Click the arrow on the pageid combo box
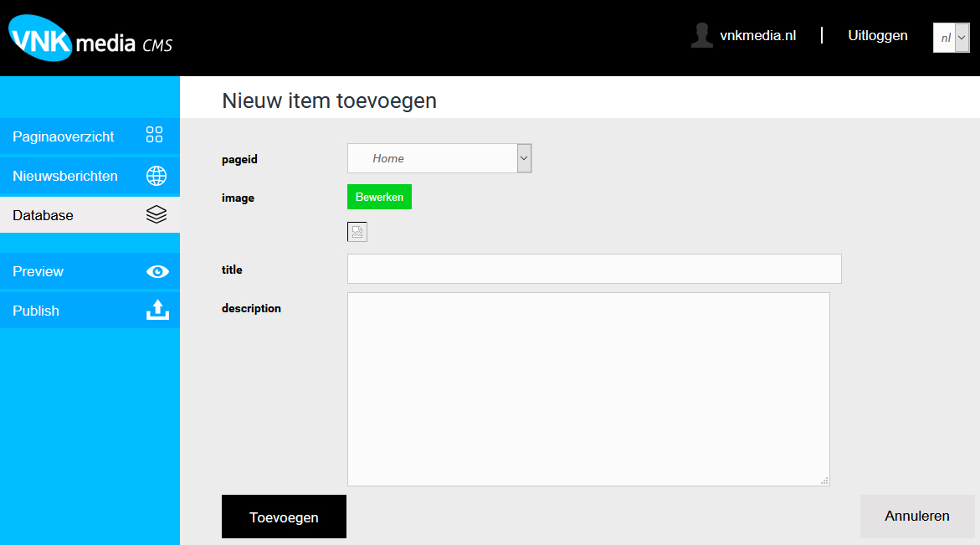 click(524, 158)
